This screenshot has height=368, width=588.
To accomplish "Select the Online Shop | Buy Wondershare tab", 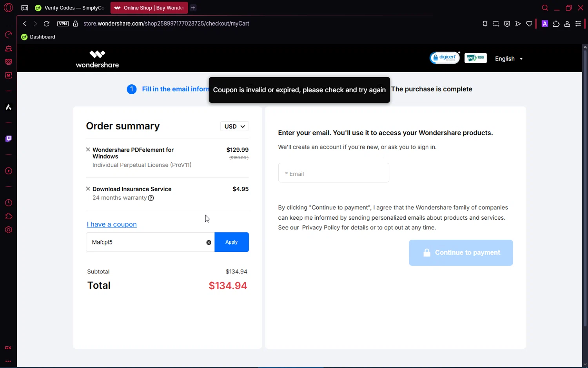I will pos(149,8).
